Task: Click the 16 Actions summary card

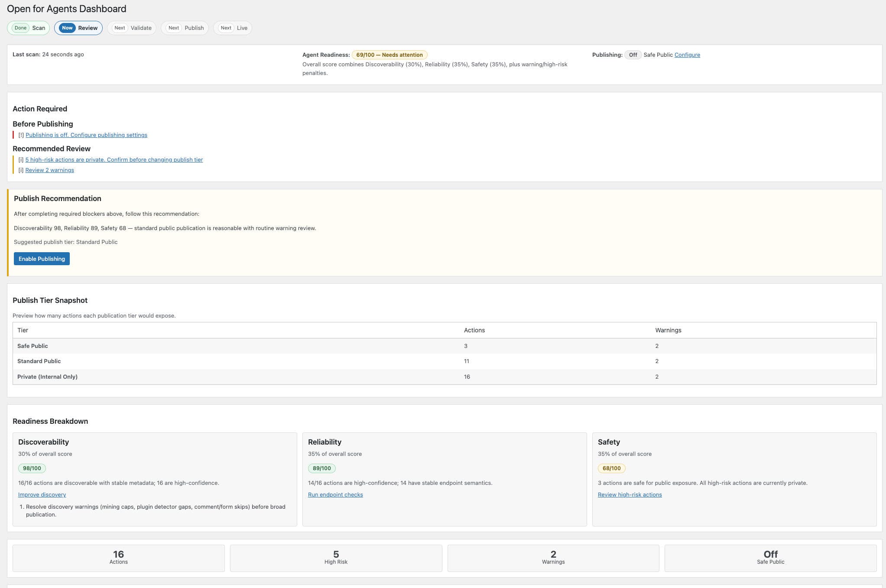Action: point(119,558)
